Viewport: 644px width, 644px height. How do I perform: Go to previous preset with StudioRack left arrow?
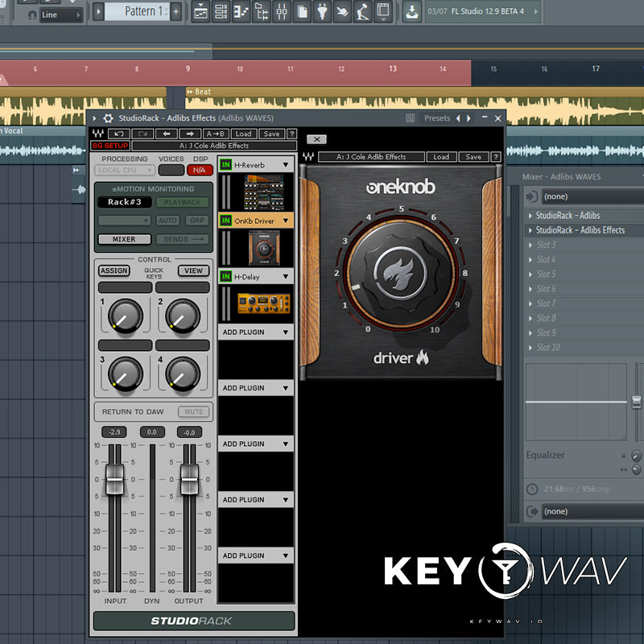167,134
